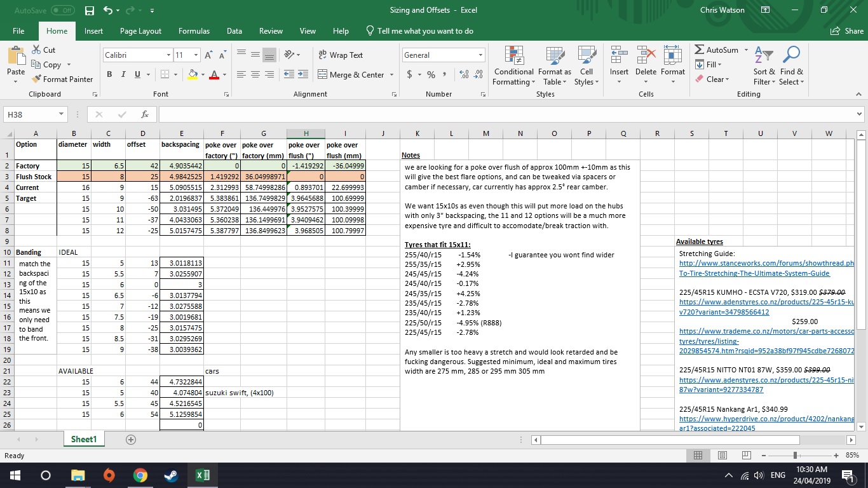Open Conditional Formatting menu
The image size is (868, 488).
coord(513,65)
